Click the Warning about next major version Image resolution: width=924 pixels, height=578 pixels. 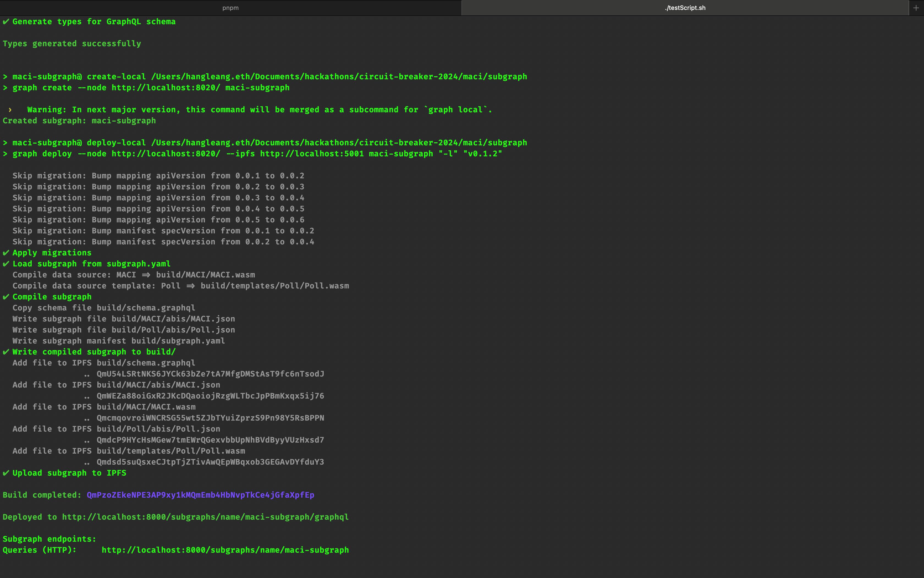coord(250,110)
